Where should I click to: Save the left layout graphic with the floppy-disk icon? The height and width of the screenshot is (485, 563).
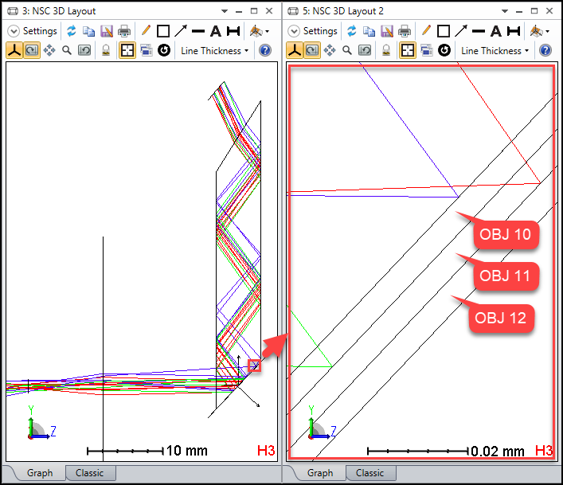(x=106, y=31)
